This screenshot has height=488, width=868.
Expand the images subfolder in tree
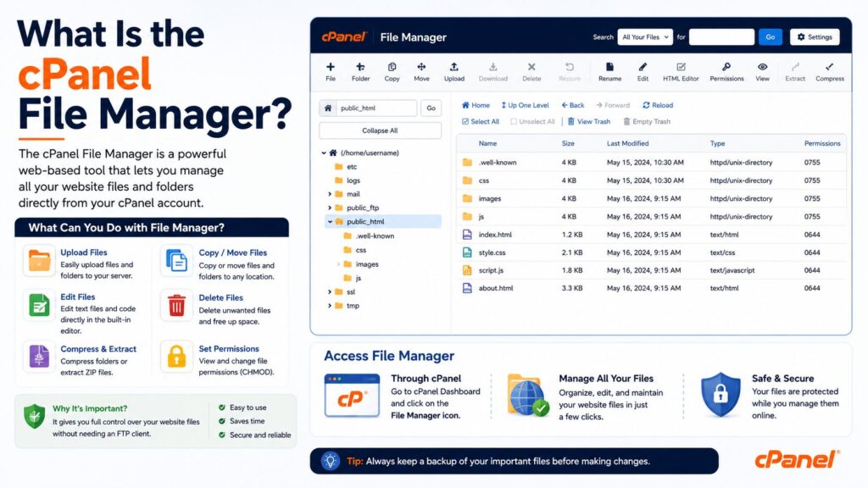point(338,264)
